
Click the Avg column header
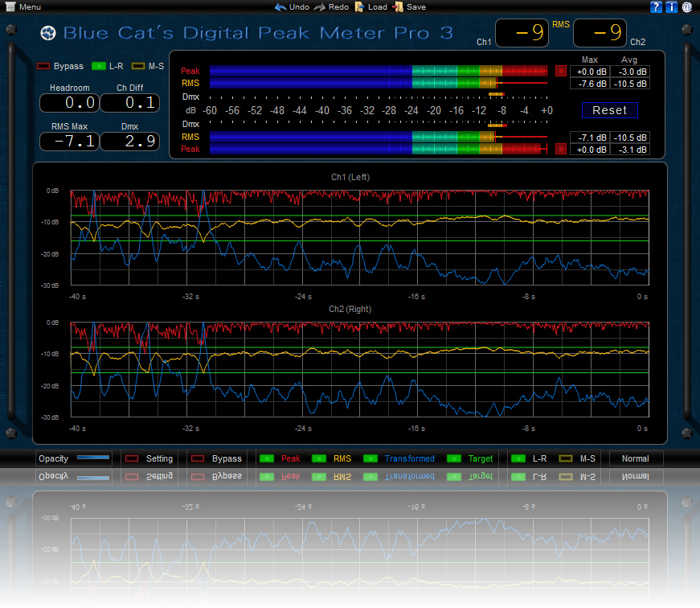tap(629, 60)
